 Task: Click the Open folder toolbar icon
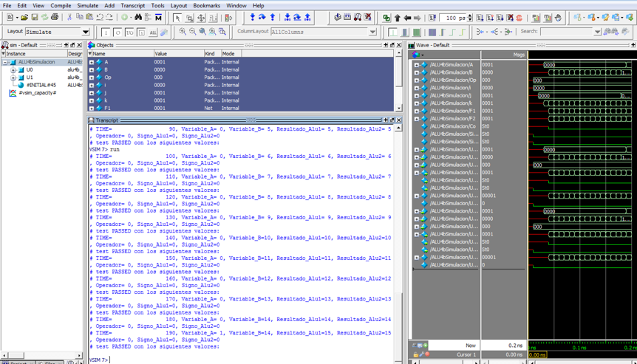point(24,18)
